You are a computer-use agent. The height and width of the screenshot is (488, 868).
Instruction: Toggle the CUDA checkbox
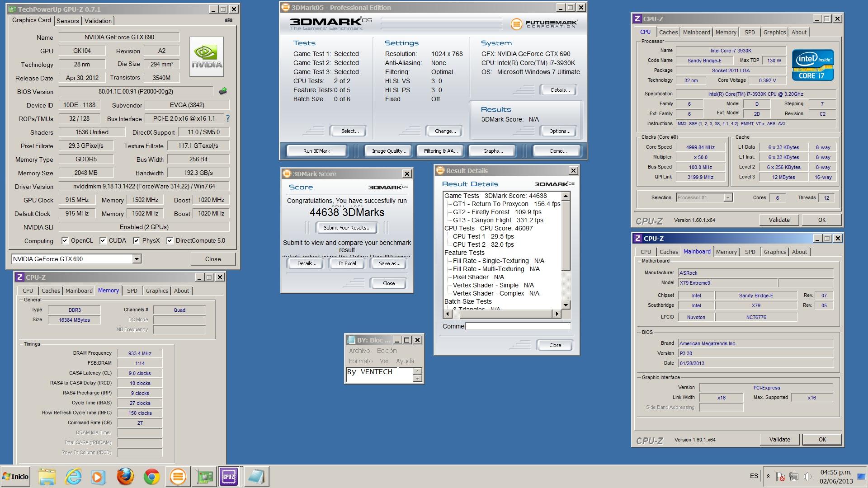point(103,240)
